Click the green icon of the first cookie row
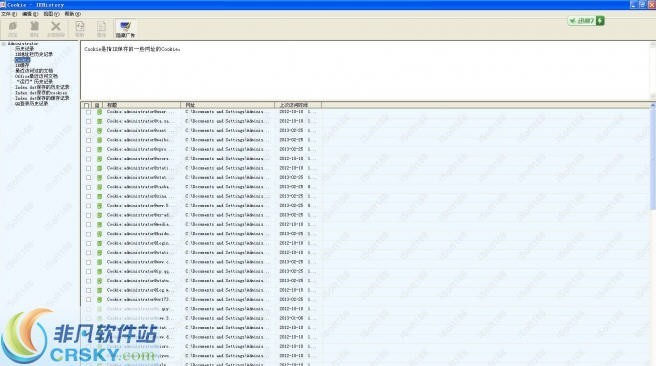Viewport: 656px width, 366px height. click(x=99, y=112)
